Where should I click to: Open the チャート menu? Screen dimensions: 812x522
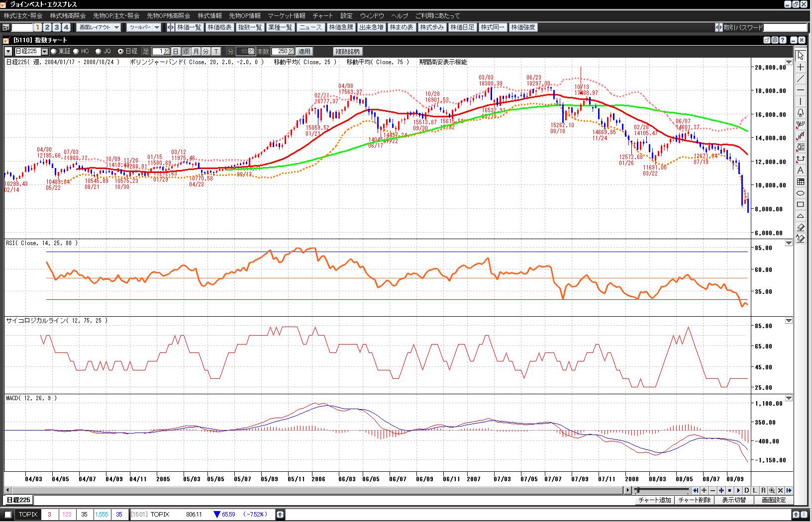(x=322, y=16)
